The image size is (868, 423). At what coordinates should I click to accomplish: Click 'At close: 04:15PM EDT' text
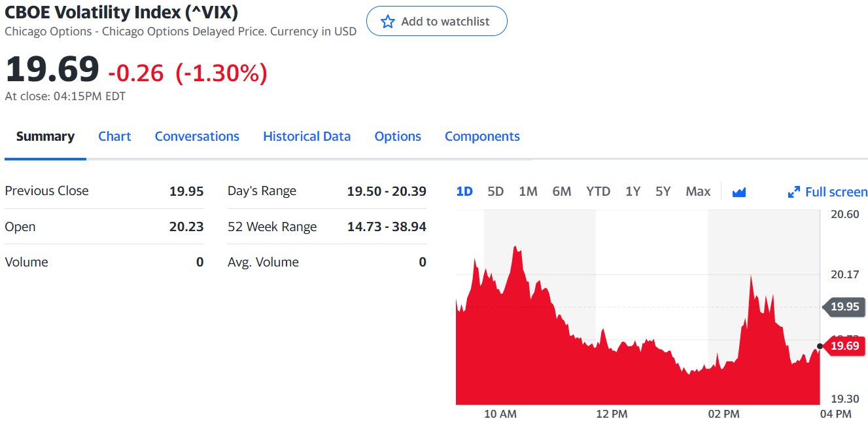pyautogui.click(x=65, y=96)
